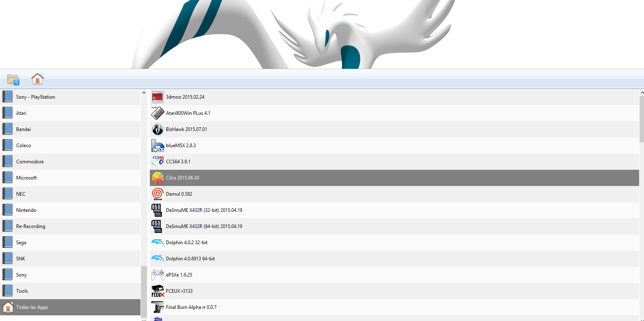Select the Bandai category
Image resolution: width=644 pixels, height=321 pixels.
point(70,129)
